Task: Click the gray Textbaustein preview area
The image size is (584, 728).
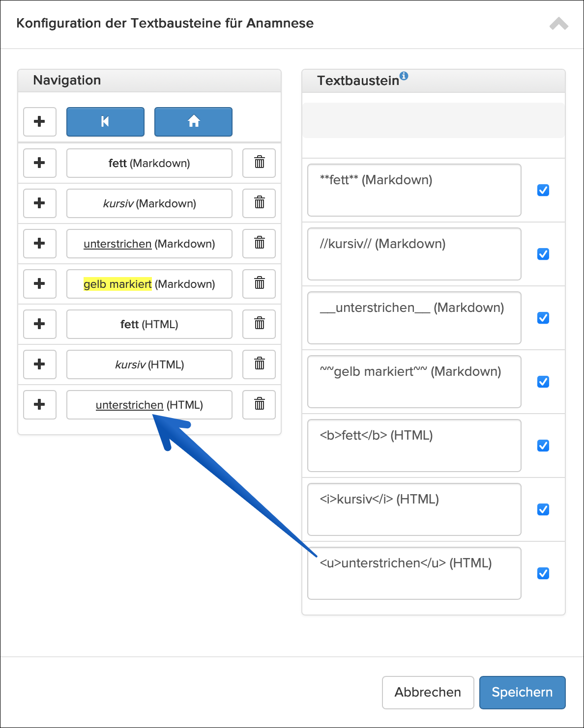Action: pos(433,120)
